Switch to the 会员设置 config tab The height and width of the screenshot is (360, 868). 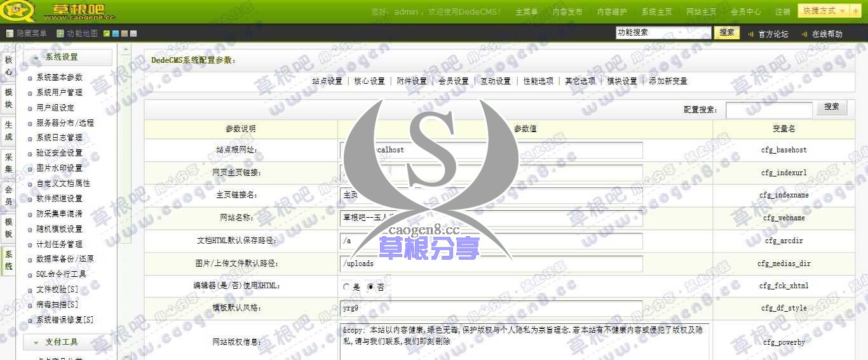tap(454, 81)
